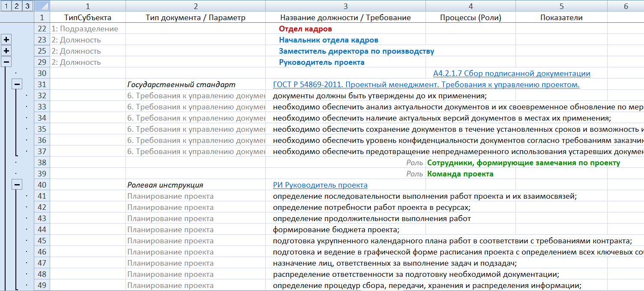Open РИ Руководитель проекта link
Image resolution: width=644 pixels, height=291 pixels.
[320, 185]
